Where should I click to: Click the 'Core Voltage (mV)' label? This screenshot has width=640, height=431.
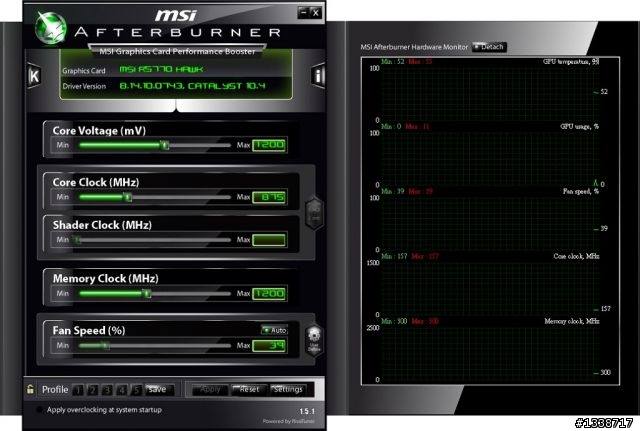(x=99, y=131)
